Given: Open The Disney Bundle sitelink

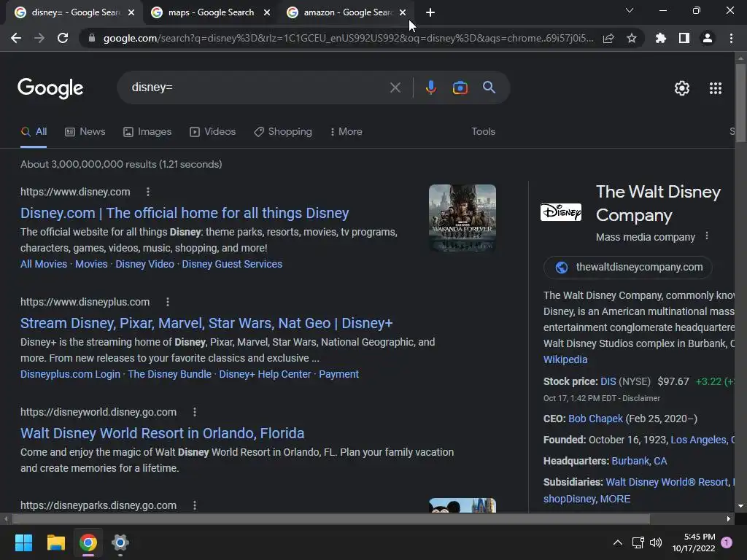Looking at the screenshot, I should click(169, 374).
